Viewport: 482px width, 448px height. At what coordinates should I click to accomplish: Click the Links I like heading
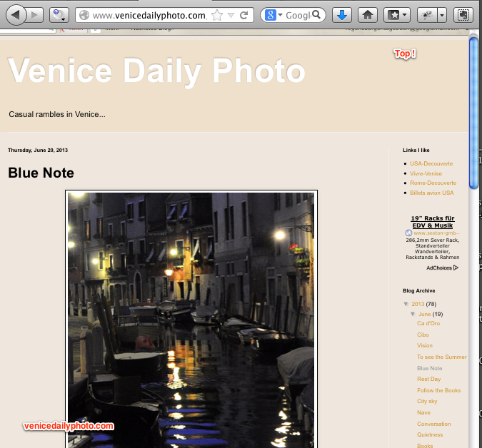pos(416,150)
